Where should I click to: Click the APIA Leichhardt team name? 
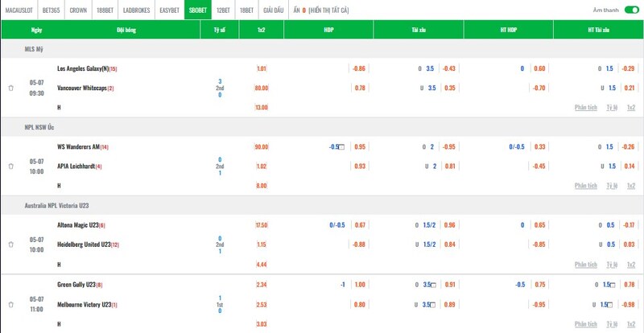(76, 166)
